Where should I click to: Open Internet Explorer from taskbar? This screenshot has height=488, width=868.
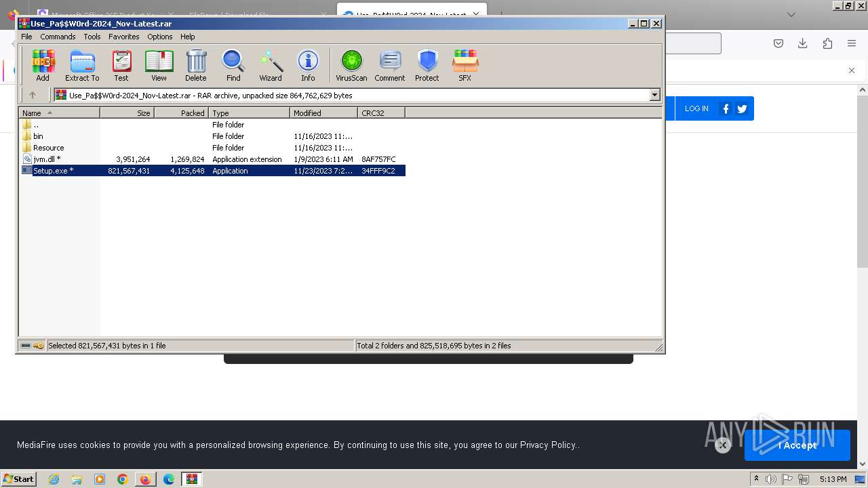click(x=54, y=479)
